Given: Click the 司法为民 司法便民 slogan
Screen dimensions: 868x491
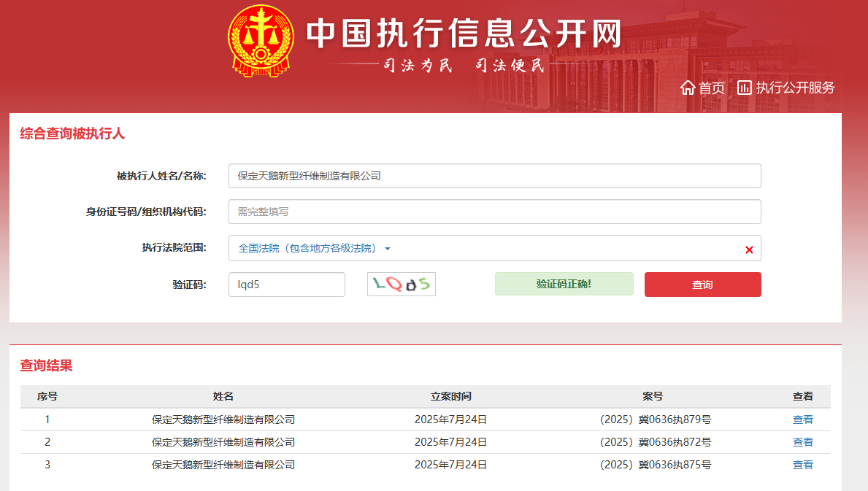Looking at the screenshot, I should (x=464, y=65).
